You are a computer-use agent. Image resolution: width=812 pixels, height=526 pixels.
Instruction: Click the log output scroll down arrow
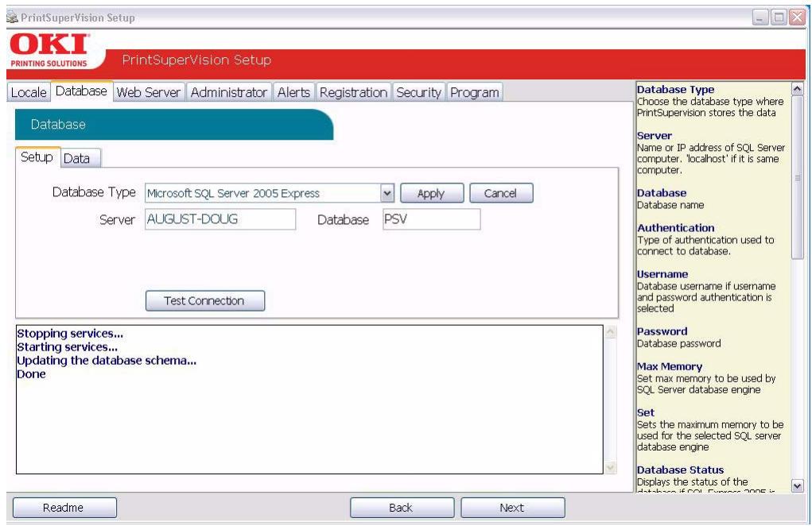pos(611,467)
